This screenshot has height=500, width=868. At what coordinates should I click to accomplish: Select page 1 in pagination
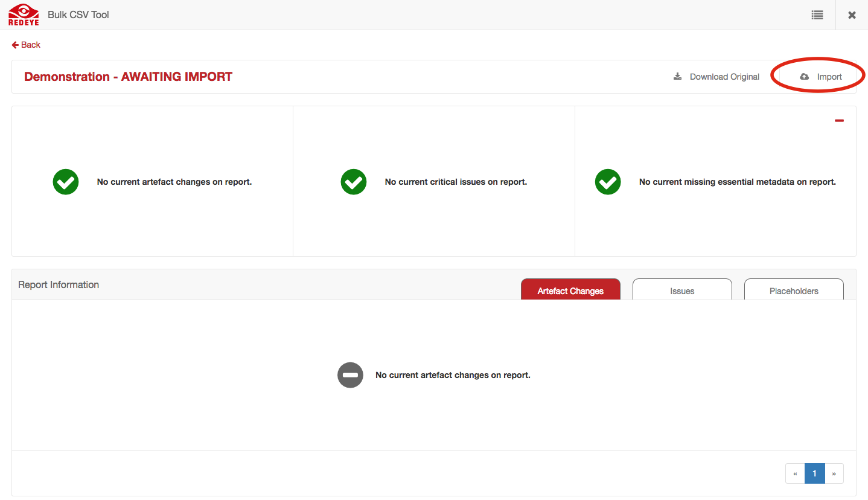(x=814, y=473)
